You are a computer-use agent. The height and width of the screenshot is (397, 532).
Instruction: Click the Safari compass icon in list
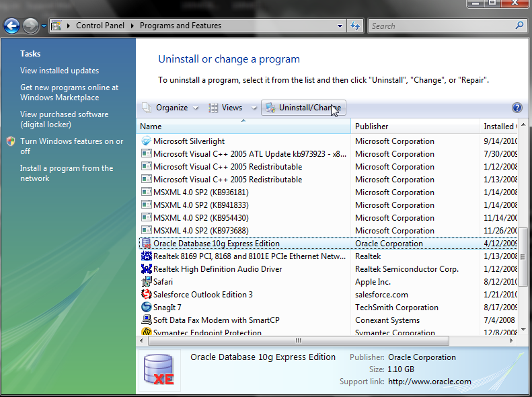pyautogui.click(x=146, y=282)
